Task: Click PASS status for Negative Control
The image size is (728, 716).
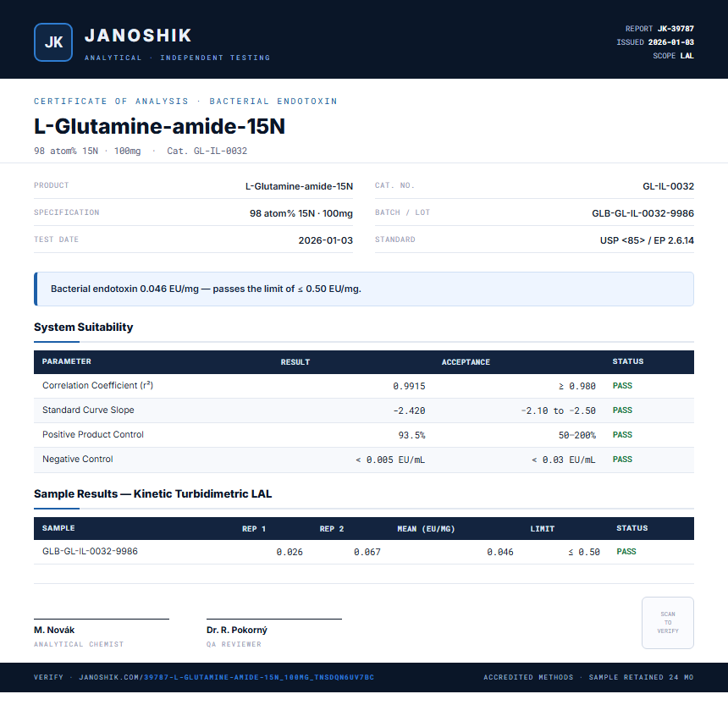Action: (622, 460)
